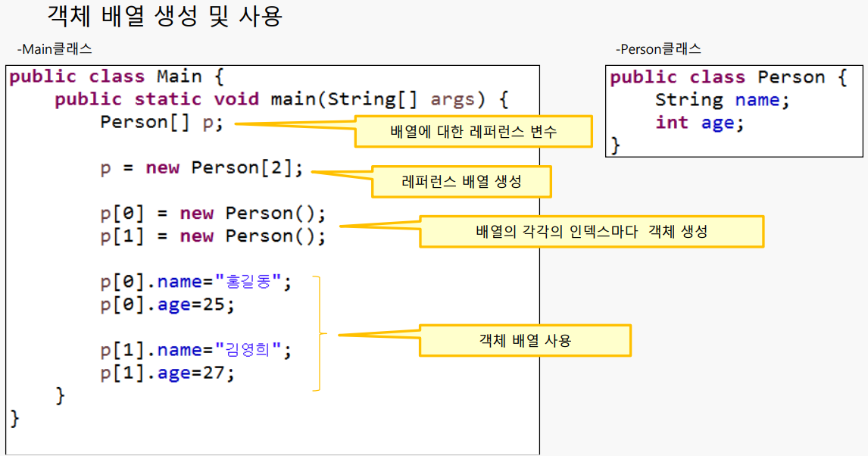This screenshot has width=868, height=456.
Task: Click the closing brace of the main method
Action: pyautogui.click(x=60, y=396)
